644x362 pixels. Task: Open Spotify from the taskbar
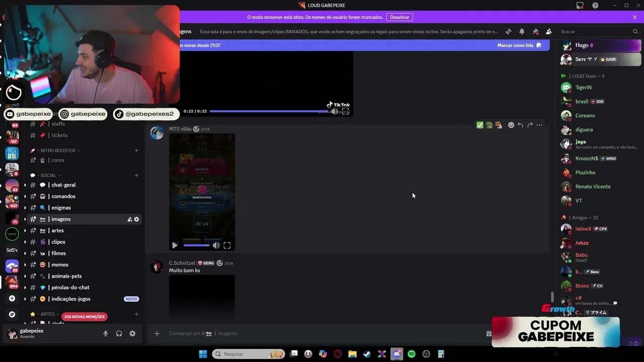pos(412,354)
